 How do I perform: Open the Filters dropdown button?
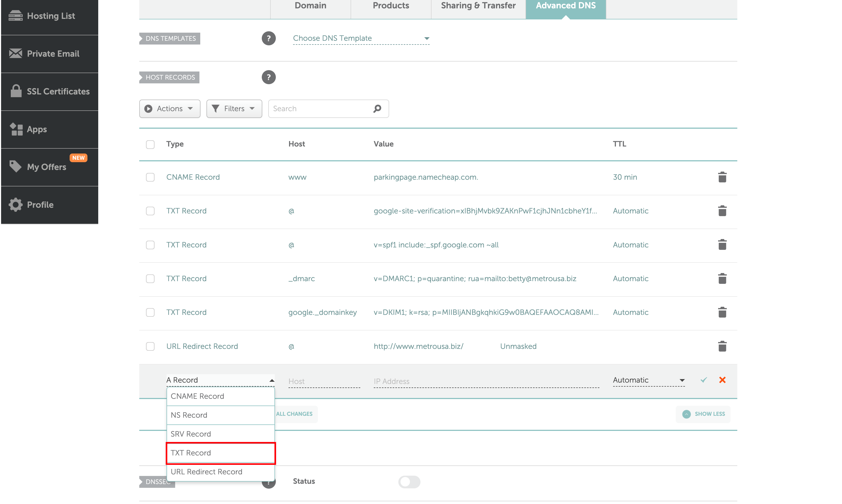[x=234, y=109]
